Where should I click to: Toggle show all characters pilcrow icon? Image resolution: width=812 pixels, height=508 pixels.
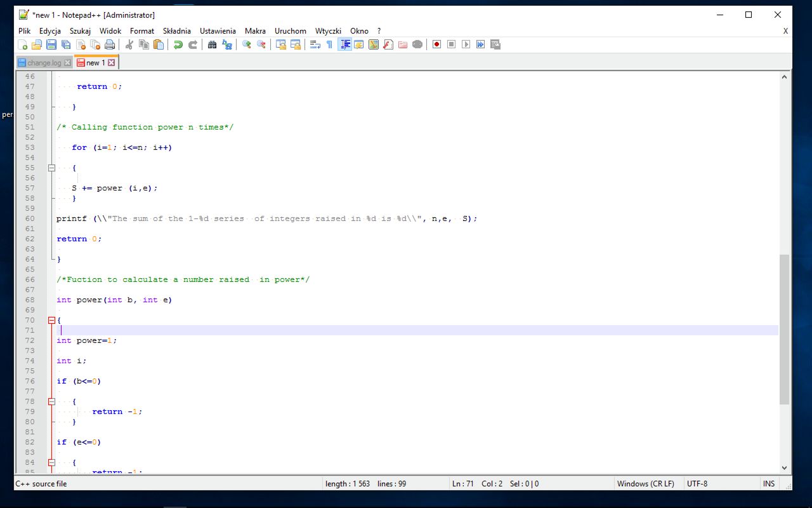pos(329,44)
